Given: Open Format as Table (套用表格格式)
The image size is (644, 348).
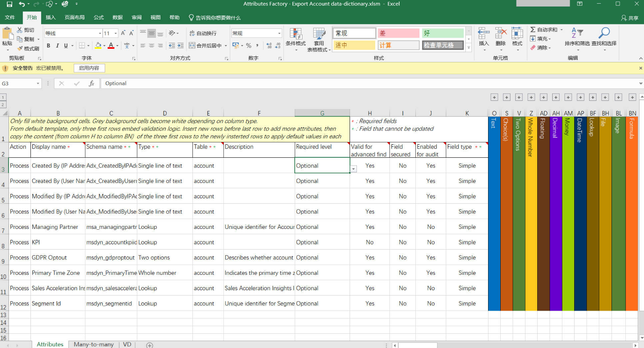Looking at the screenshot, I should [x=319, y=40].
